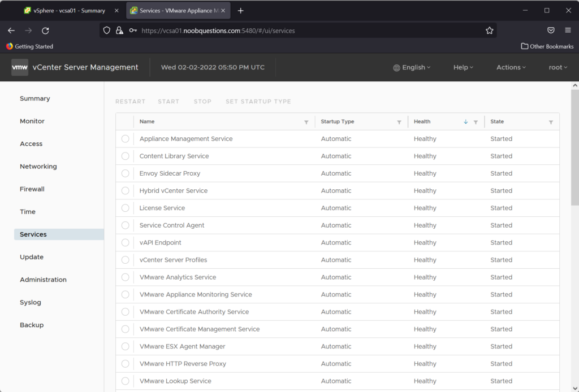Click the Startup Type column filter icon
Image resolution: width=579 pixels, height=392 pixels.
click(x=399, y=122)
